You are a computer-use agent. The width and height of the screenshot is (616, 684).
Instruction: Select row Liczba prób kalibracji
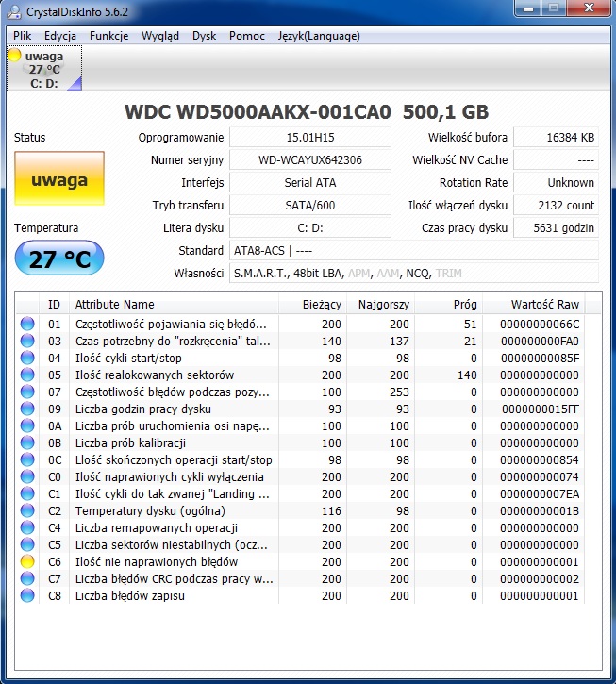pos(301,442)
